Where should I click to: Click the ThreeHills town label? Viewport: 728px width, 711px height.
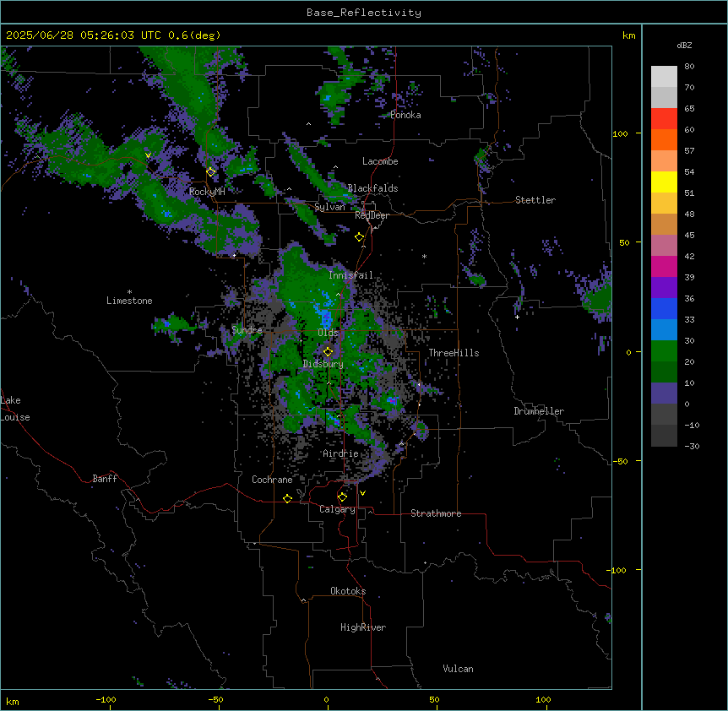coord(454,353)
